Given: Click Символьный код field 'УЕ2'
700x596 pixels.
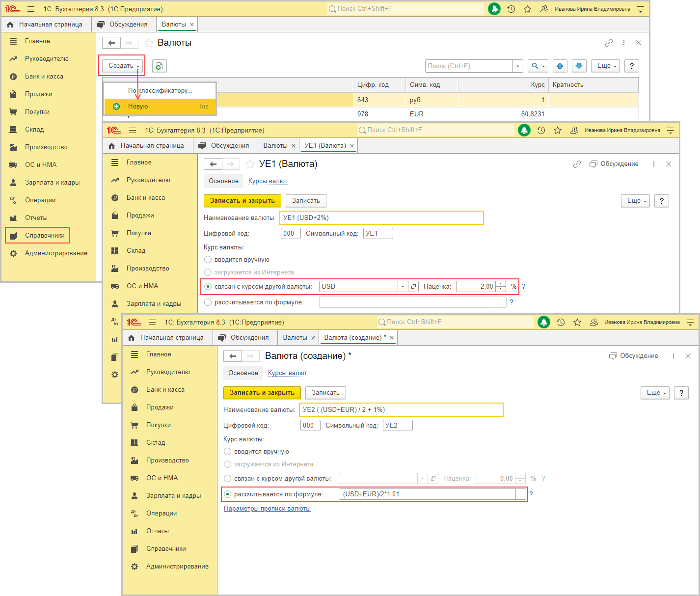Looking at the screenshot, I should [398, 426].
